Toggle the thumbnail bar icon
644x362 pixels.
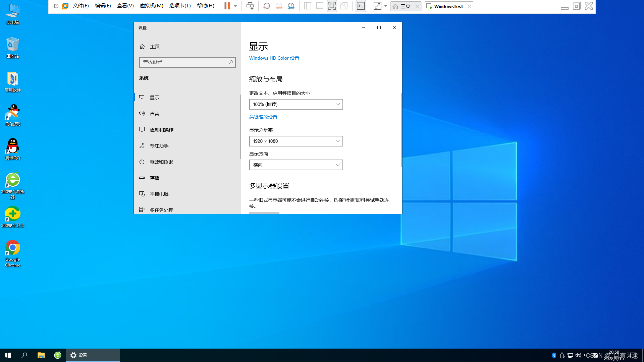[320, 6]
